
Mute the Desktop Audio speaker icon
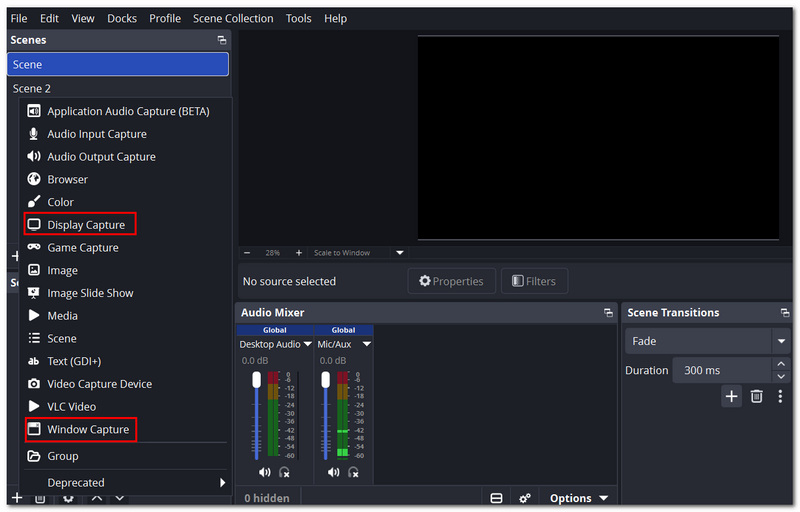(x=264, y=472)
